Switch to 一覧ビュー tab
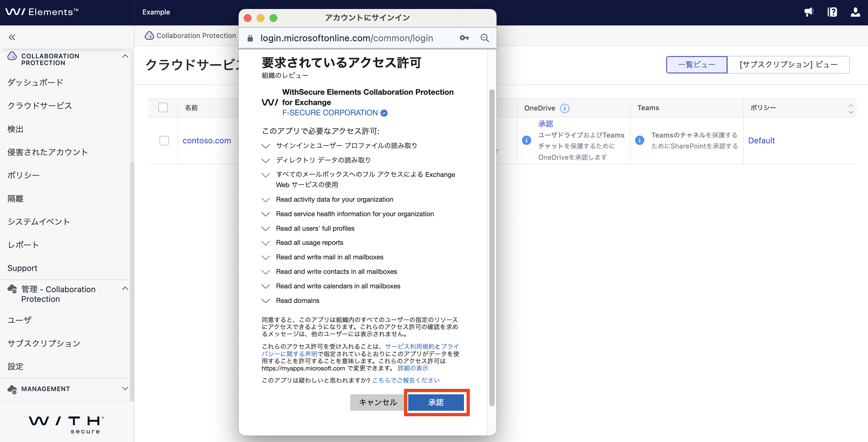This screenshot has height=442, width=868. pyautogui.click(x=696, y=64)
